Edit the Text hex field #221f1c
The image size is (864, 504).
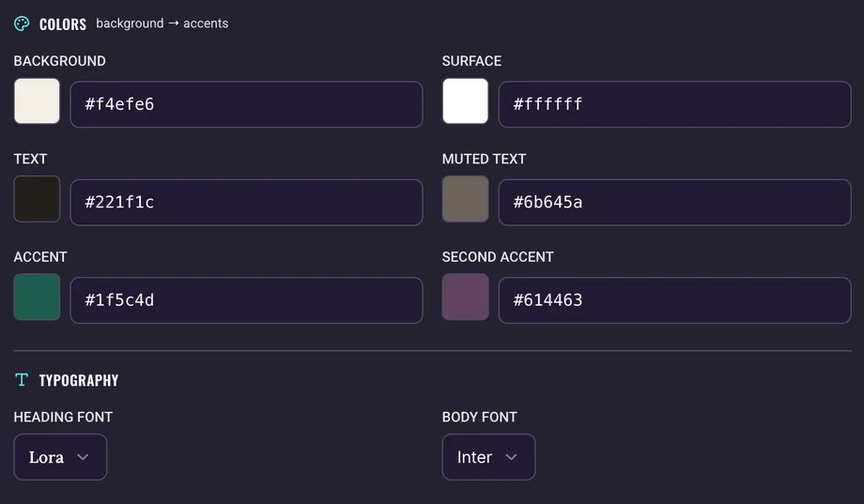click(246, 202)
